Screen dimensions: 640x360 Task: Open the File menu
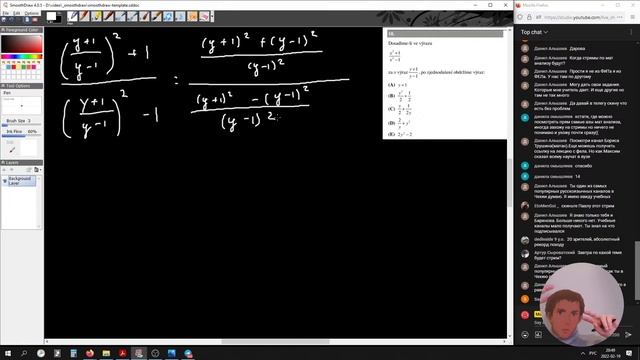coord(5,13)
